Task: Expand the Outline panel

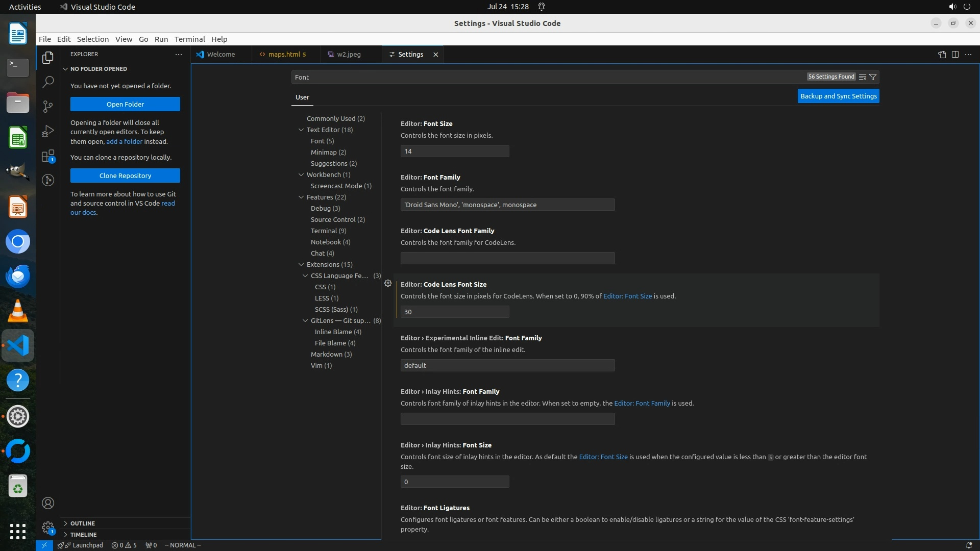Action: point(83,523)
